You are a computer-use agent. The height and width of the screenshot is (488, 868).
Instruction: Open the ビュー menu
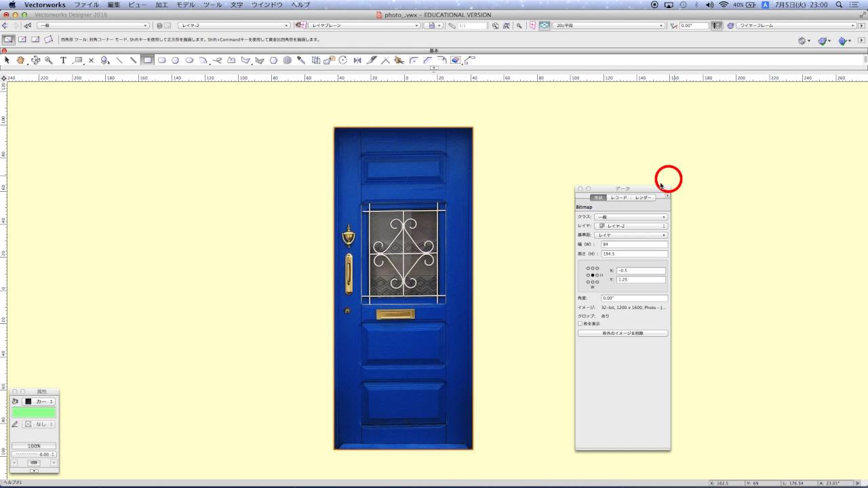coord(138,5)
